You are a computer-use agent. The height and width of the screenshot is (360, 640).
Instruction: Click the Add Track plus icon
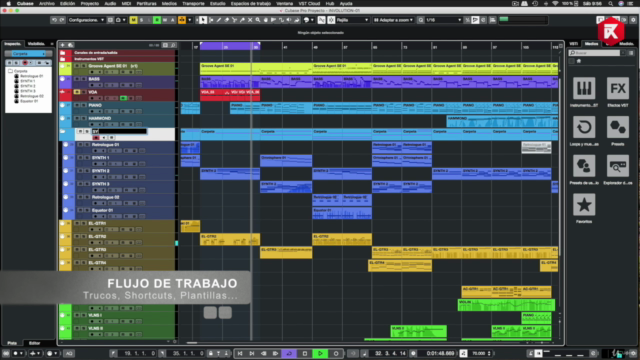(62, 45)
